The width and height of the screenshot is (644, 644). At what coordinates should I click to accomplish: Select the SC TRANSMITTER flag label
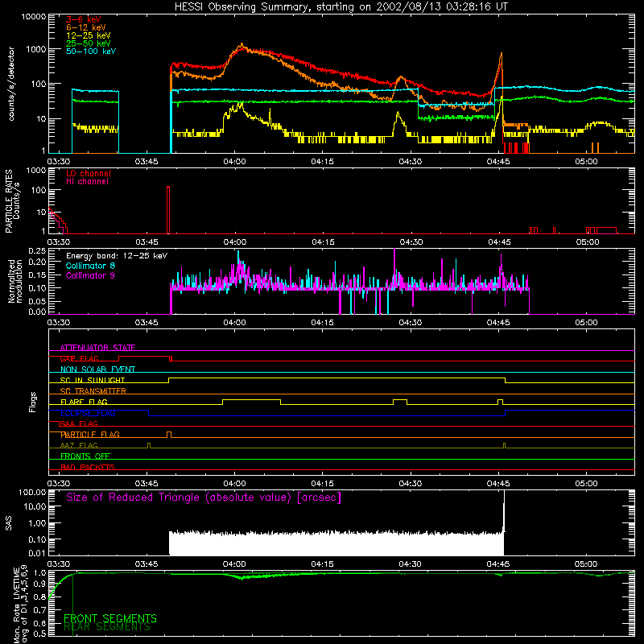click(x=93, y=391)
